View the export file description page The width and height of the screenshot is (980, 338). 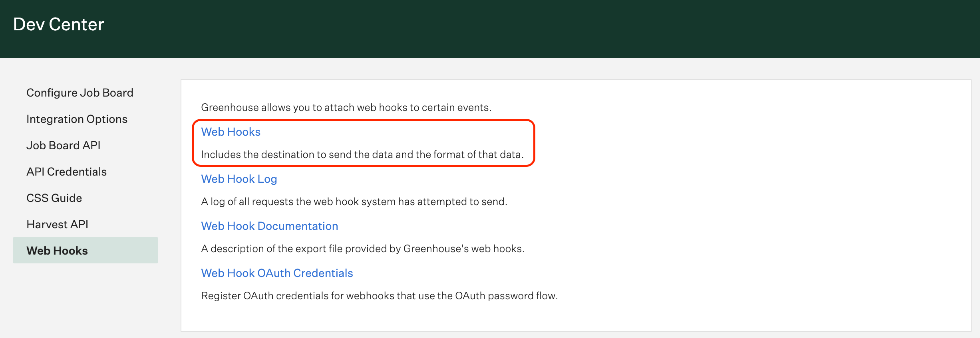coord(269,226)
